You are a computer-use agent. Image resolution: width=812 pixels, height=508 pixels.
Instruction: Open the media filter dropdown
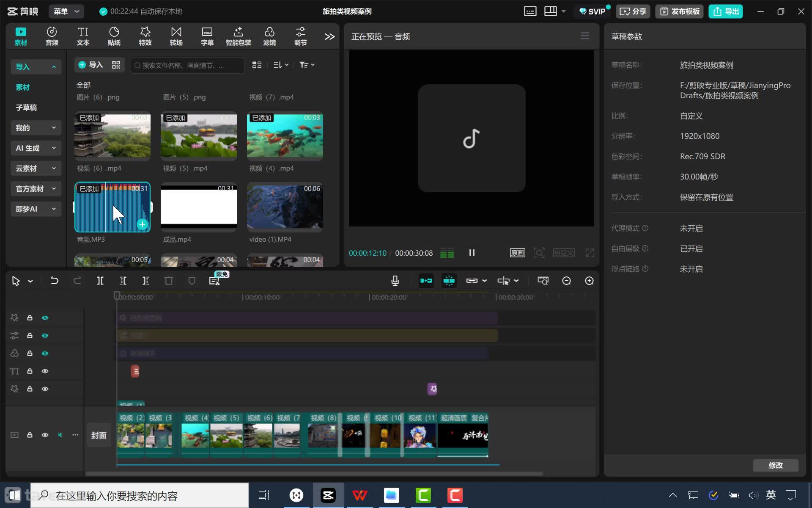coord(307,65)
